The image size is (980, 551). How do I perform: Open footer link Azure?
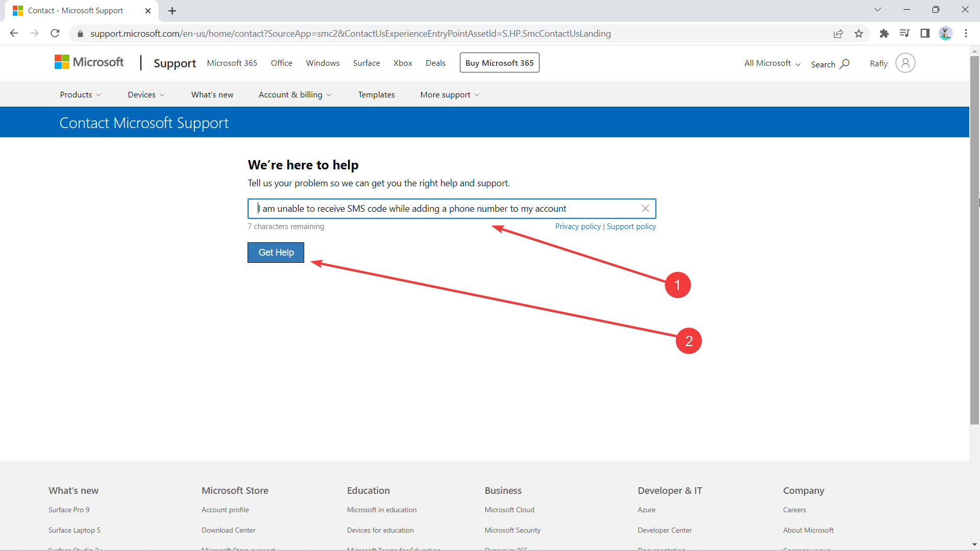(x=647, y=510)
